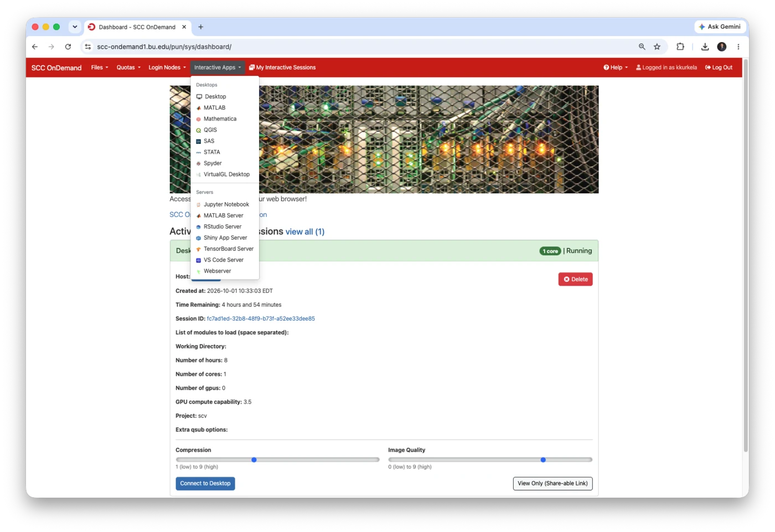Reload the page with refresh icon
This screenshot has height=532, width=775.
(68, 47)
